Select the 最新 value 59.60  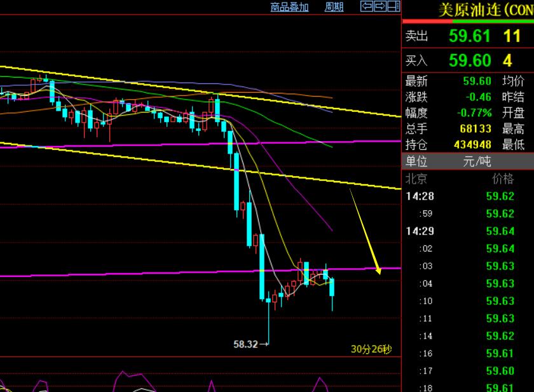click(x=477, y=81)
